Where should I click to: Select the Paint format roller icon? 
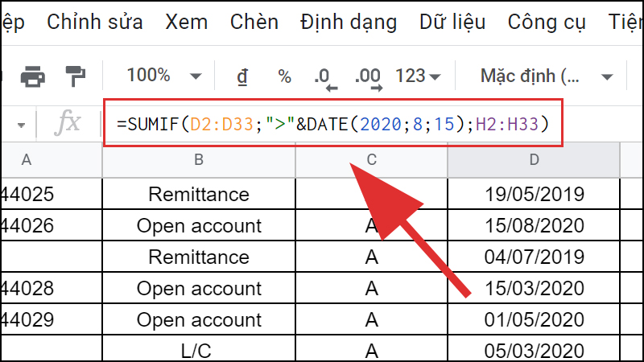click(x=75, y=76)
